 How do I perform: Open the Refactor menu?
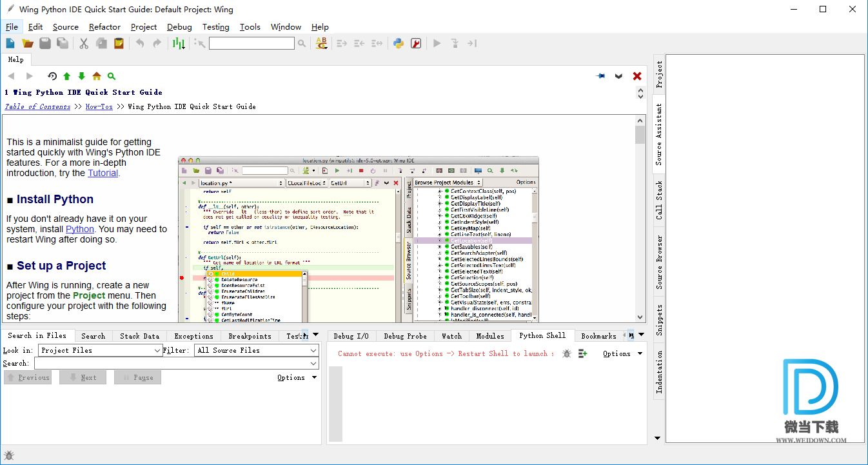pyautogui.click(x=104, y=26)
